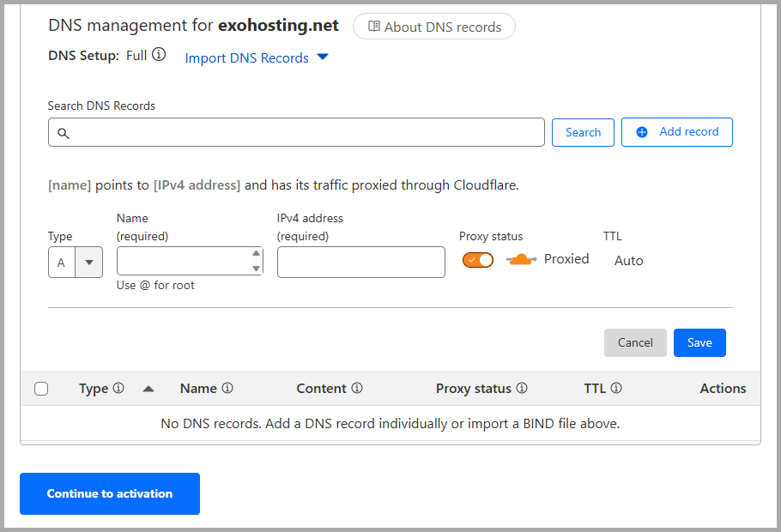Click the up stepper on the Name field
The image size is (781, 532).
pos(256,251)
